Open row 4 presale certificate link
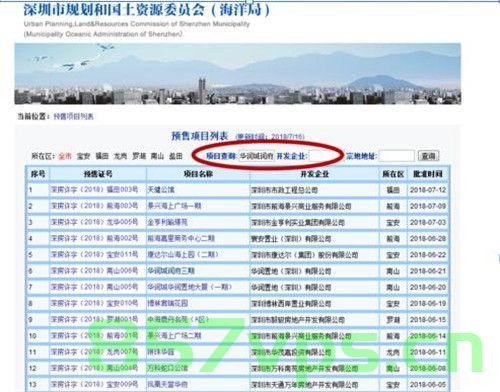This screenshot has width=500, height=392. pyautogui.click(x=94, y=238)
